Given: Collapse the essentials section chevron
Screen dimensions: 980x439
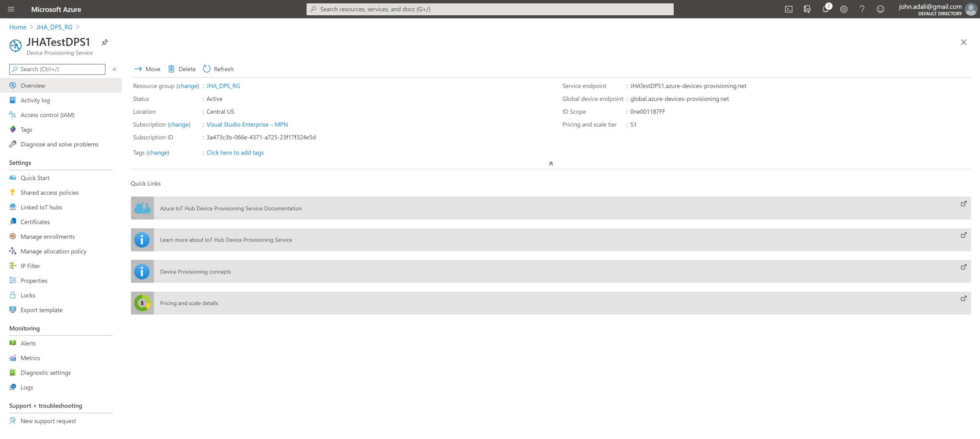Looking at the screenshot, I should click(551, 163).
